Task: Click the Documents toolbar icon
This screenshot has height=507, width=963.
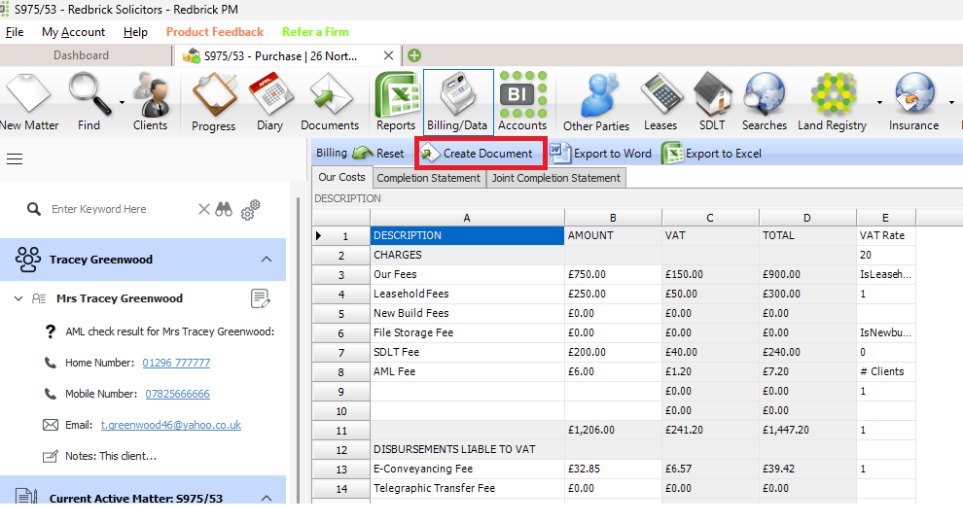Action: (x=329, y=101)
